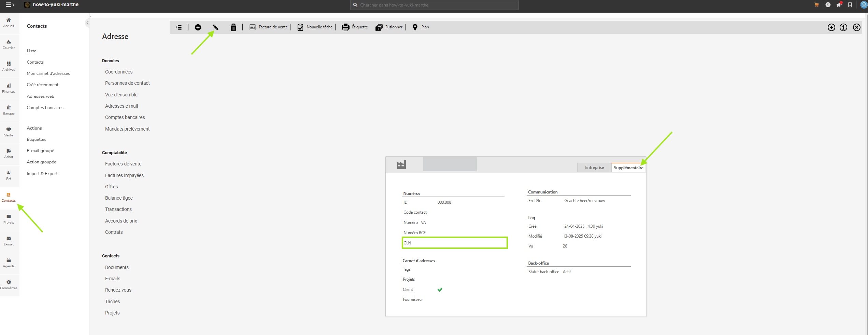Open the Archives module
The width and height of the screenshot is (868, 335).
9,66
